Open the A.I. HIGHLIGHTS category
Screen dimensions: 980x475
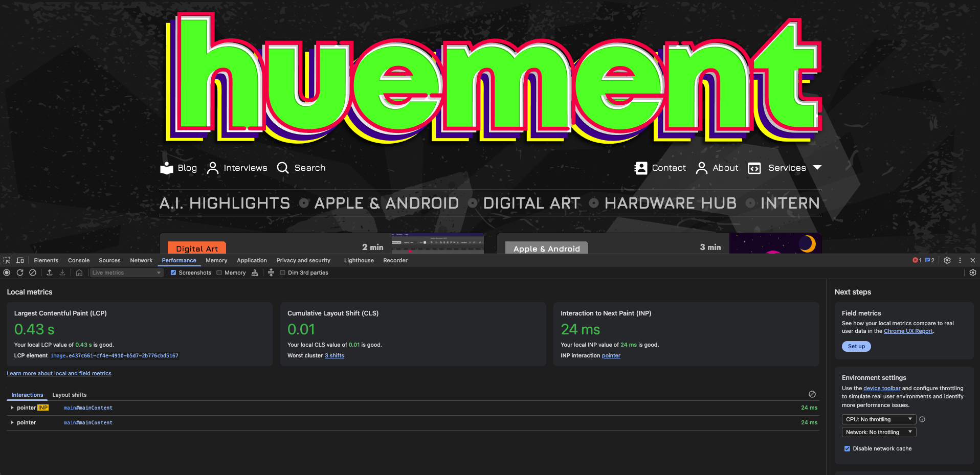pyautogui.click(x=225, y=203)
